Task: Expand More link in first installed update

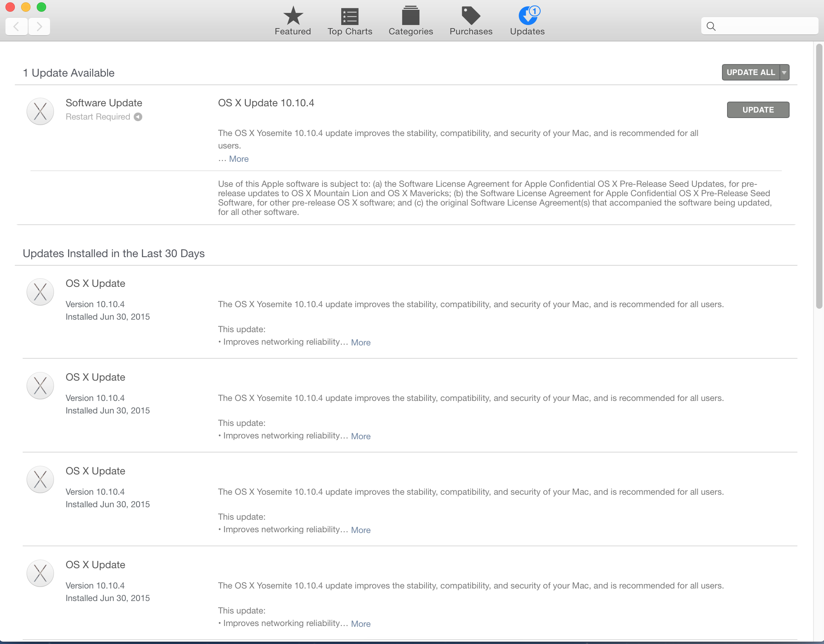Action: point(360,343)
